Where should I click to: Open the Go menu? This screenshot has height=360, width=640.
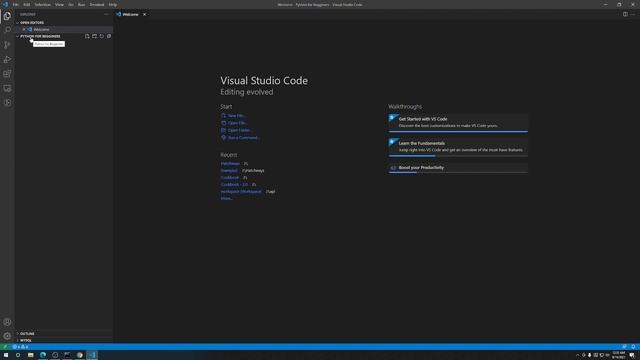coord(71,4)
